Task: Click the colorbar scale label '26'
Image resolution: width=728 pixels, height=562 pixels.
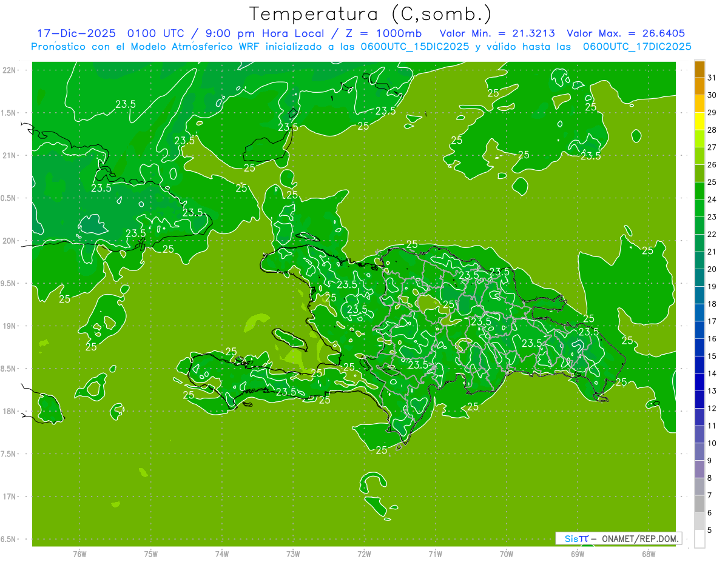Action: (712, 165)
